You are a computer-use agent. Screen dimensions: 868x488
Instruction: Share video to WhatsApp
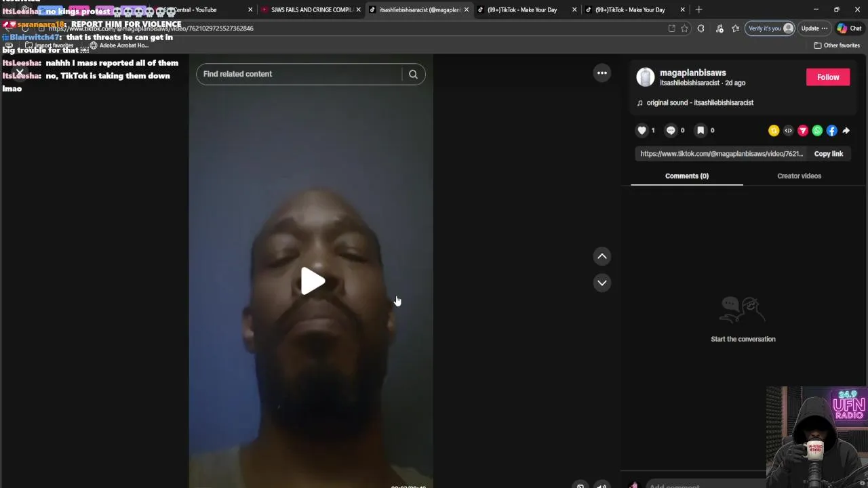817,131
